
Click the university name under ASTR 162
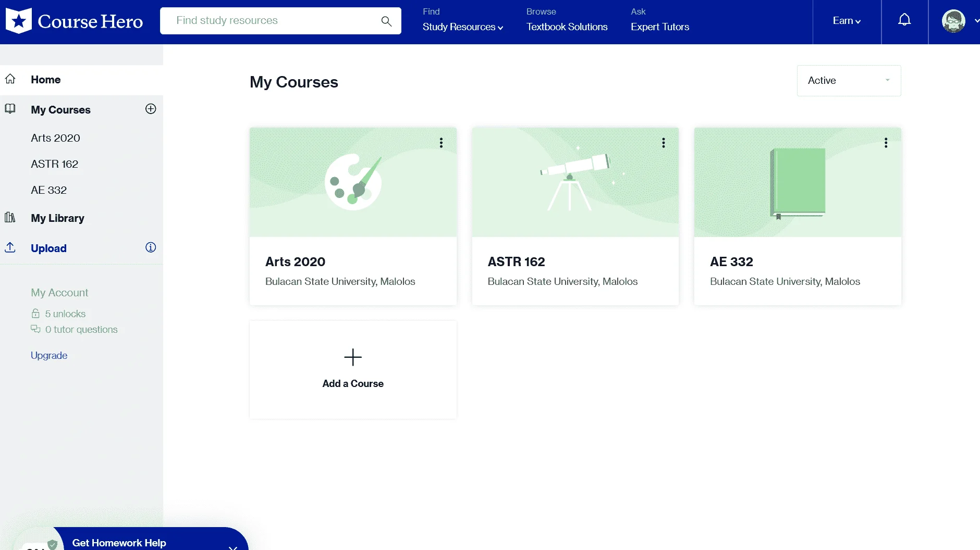click(562, 281)
